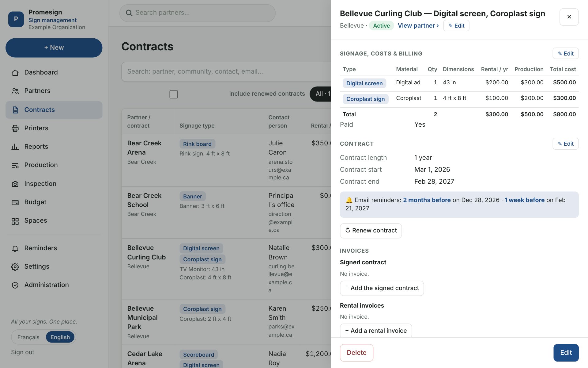Click the Coroplast sign tag in costs table
The width and height of the screenshot is (588, 368).
click(x=365, y=99)
